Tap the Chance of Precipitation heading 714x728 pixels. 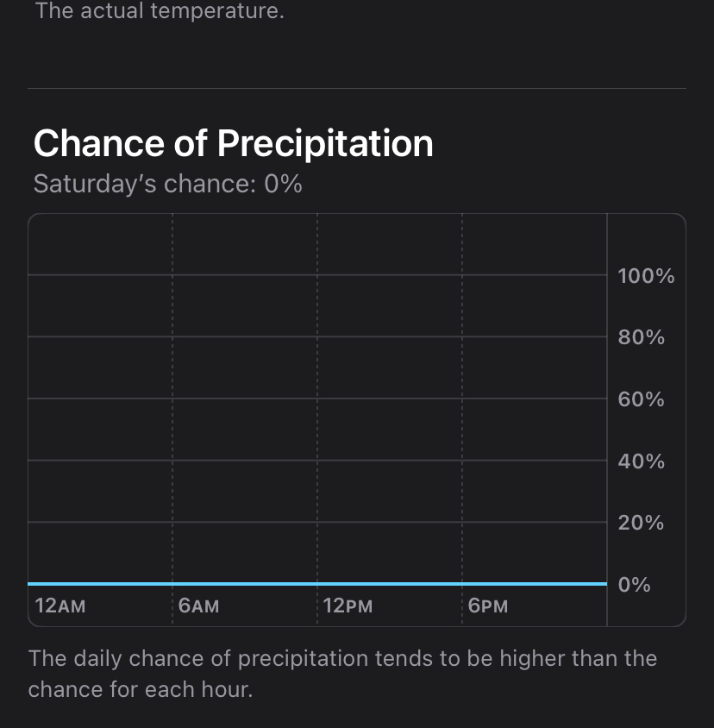[x=233, y=143]
